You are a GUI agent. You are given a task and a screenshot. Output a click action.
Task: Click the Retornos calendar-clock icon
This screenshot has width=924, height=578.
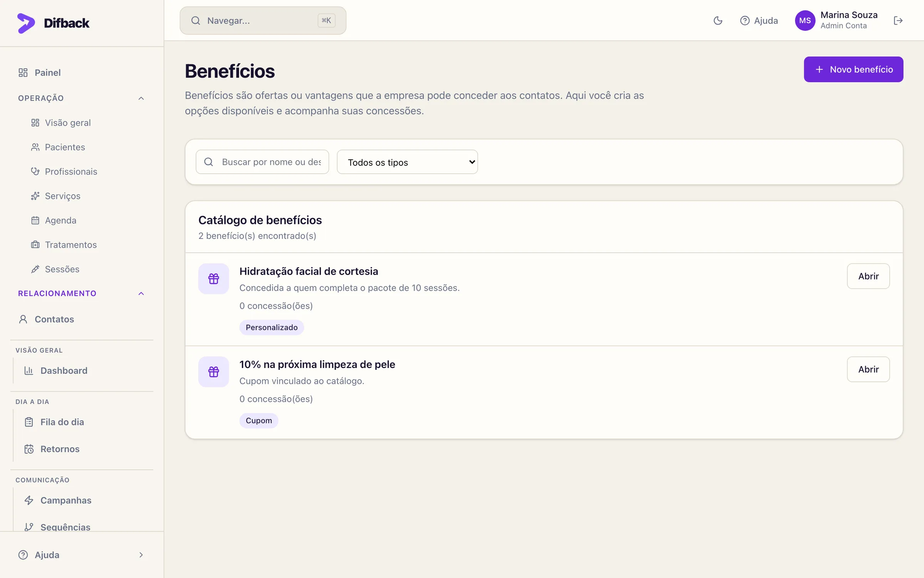pyautogui.click(x=29, y=449)
